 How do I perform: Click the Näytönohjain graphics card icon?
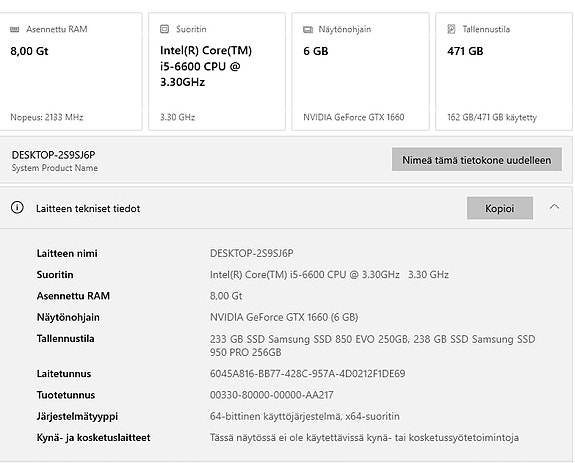(308, 29)
